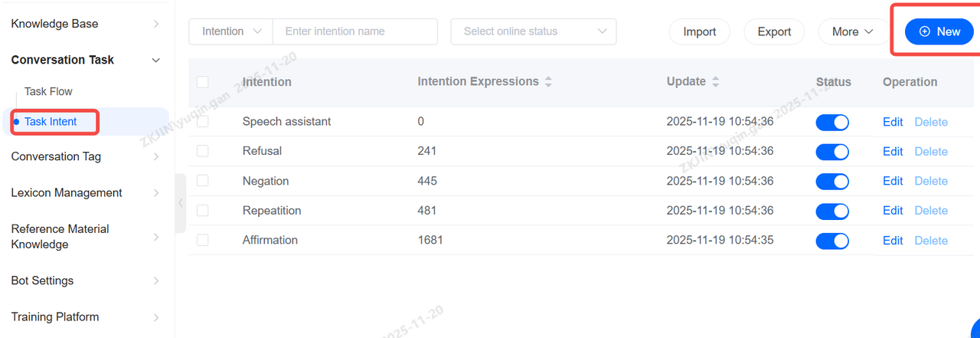
Task: Click the Update column sort arrows
Action: [716, 82]
